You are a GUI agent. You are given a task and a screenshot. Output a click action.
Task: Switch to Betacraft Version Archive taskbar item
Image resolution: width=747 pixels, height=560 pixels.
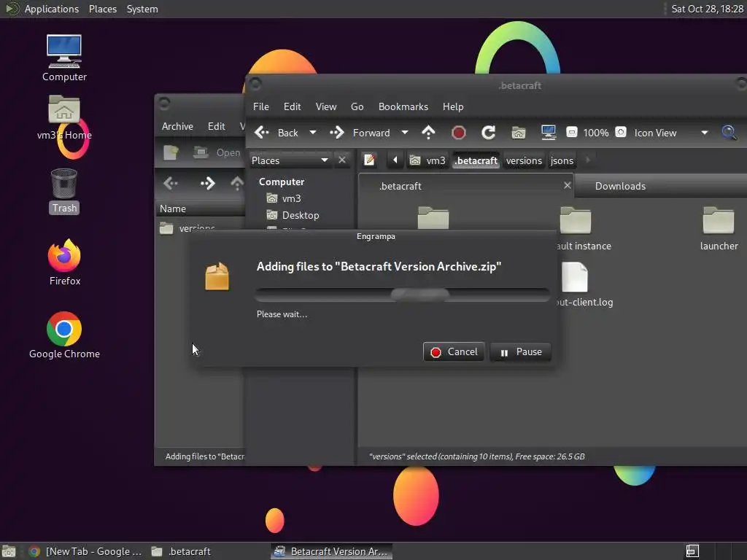pos(332,551)
